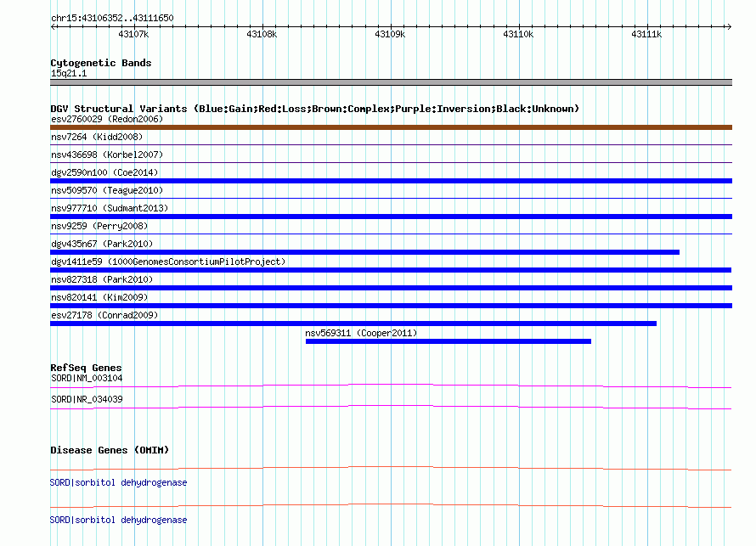The height and width of the screenshot is (546, 756).
Task: Open the SORD|NM_003104 RefSeq gene label
Action: (x=87, y=378)
